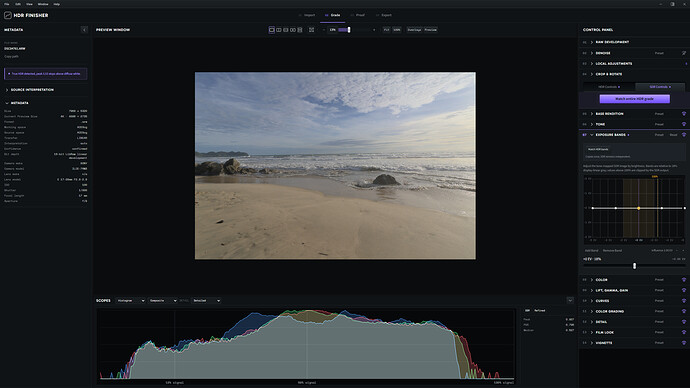Viewport: 690px width, 388px height.
Task: Click Lift, Gamma, Gain bypass icon
Action: [x=684, y=290]
